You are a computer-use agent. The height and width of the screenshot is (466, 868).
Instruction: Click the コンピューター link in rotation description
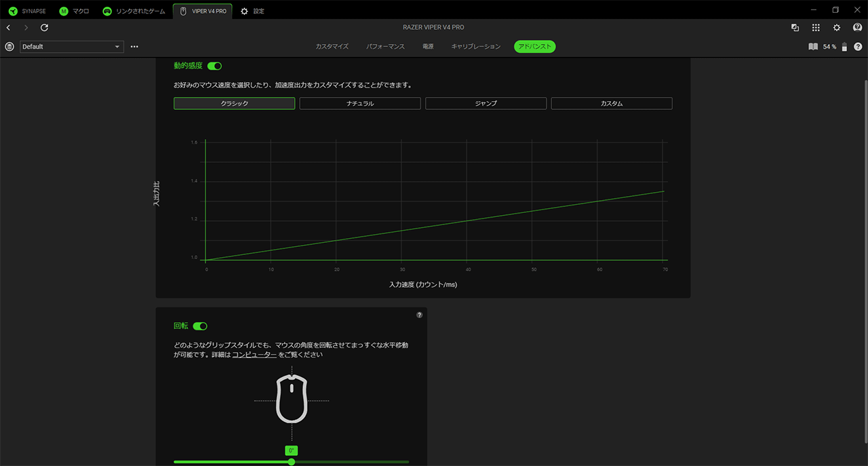pos(254,355)
